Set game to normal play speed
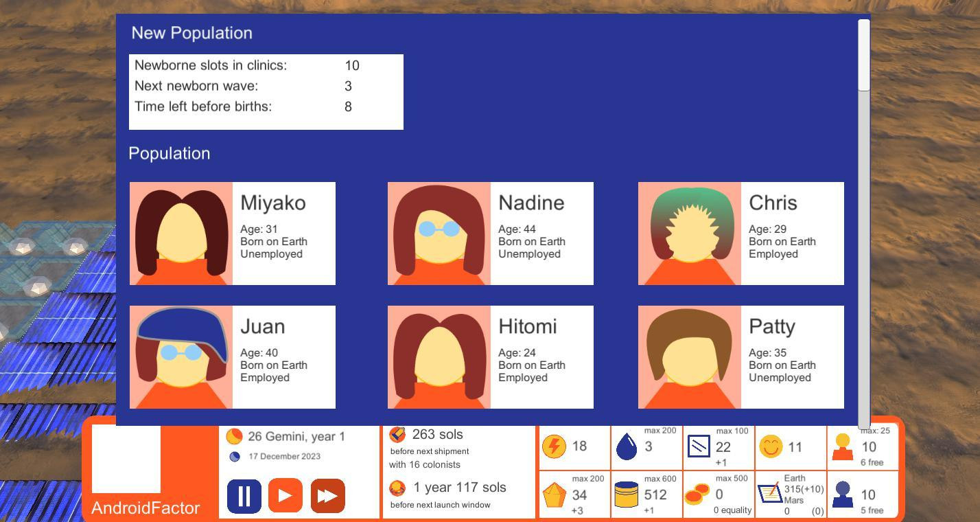This screenshot has width=980, height=522. (285, 496)
